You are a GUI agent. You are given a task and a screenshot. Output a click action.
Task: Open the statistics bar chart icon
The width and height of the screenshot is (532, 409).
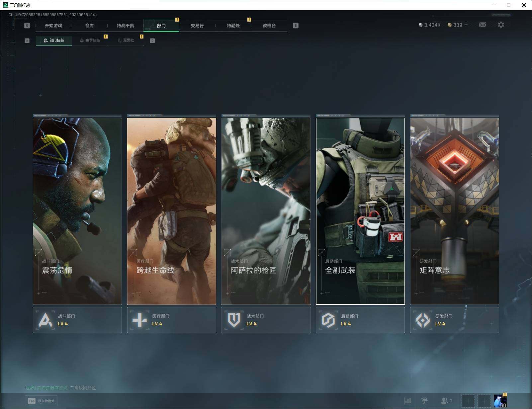[407, 401]
